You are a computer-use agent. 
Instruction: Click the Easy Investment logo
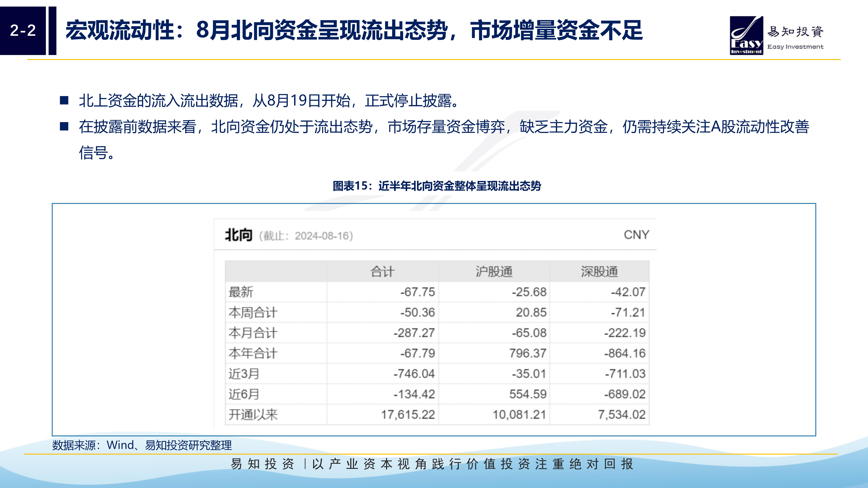777,35
